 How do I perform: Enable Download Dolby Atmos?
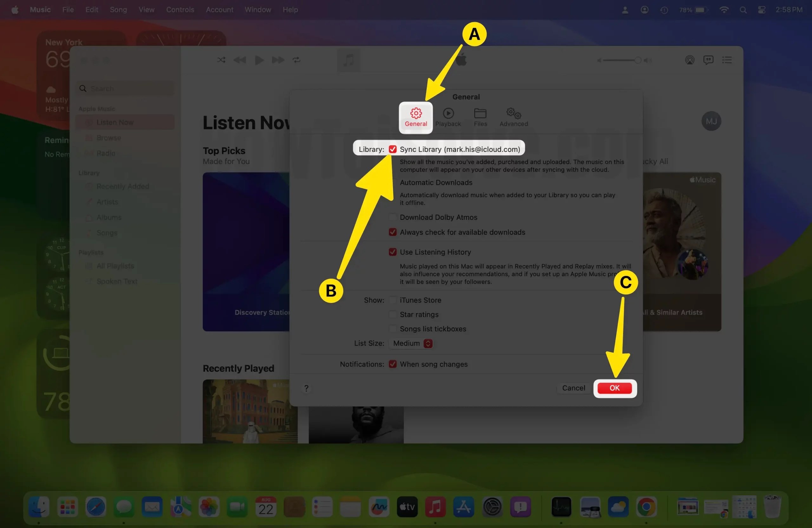click(393, 217)
